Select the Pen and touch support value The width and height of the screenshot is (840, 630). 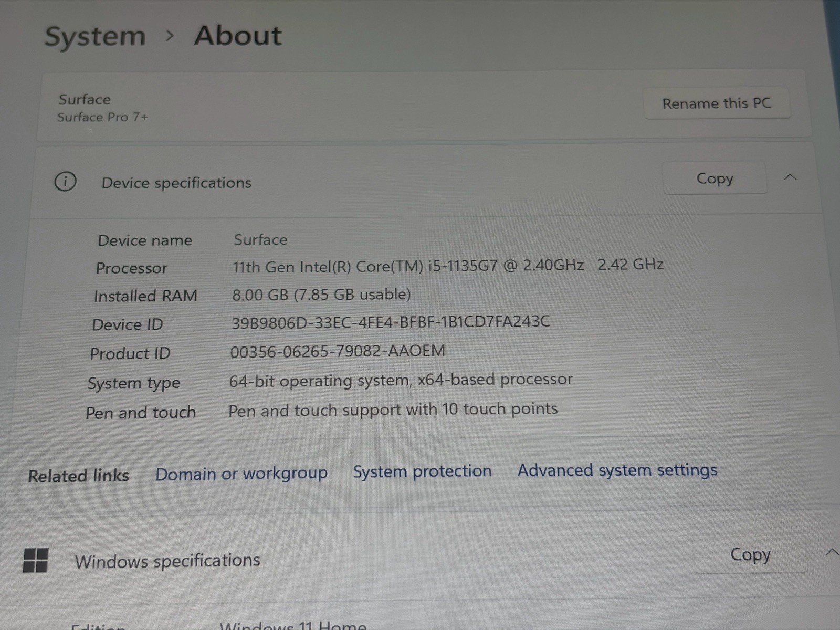[393, 410]
